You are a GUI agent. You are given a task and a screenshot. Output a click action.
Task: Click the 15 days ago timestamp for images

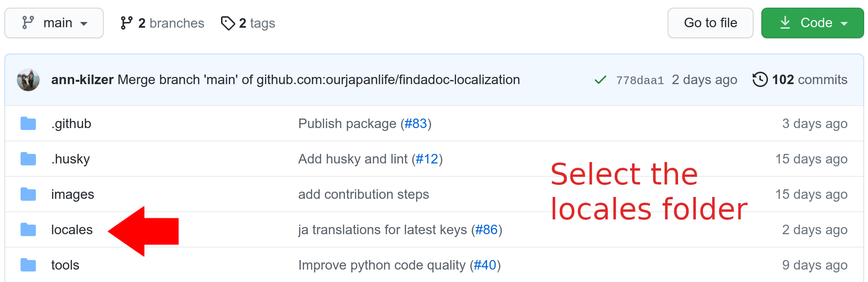click(812, 195)
